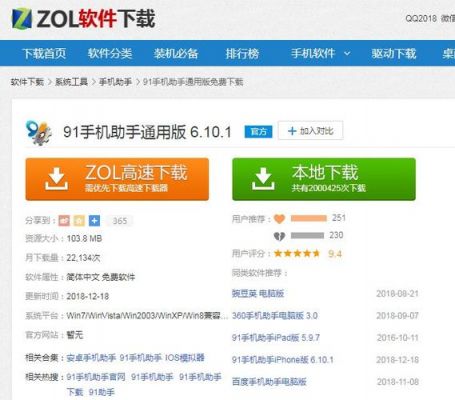Click the date 2016-10-11
This screenshot has width=455, height=400.
click(x=397, y=338)
